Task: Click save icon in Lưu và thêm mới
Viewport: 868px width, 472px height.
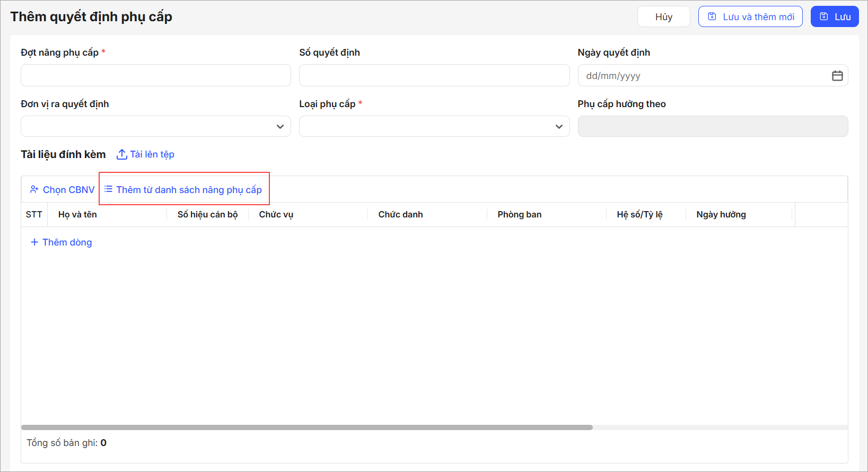Action: click(x=712, y=17)
